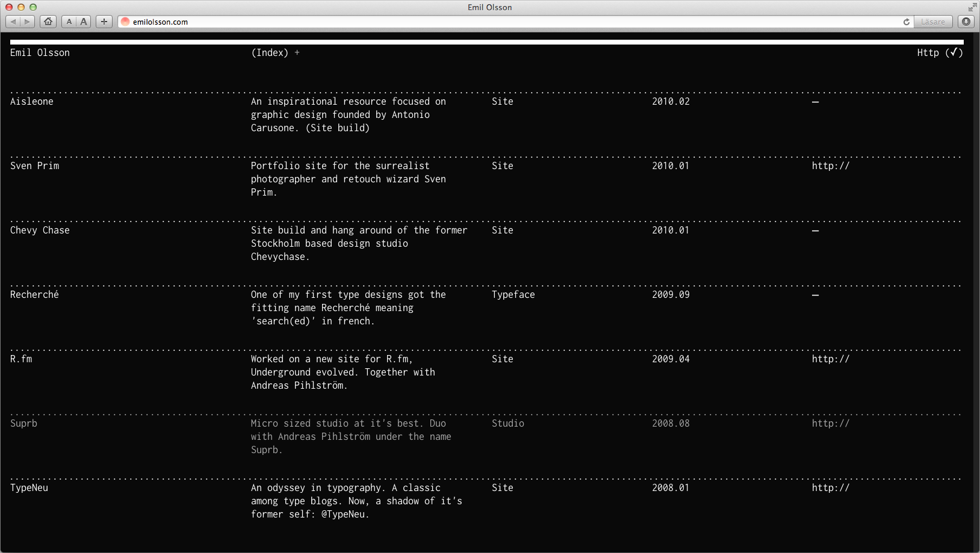The height and width of the screenshot is (553, 980).
Task: Select the Aisleone project entry
Action: [x=32, y=102]
